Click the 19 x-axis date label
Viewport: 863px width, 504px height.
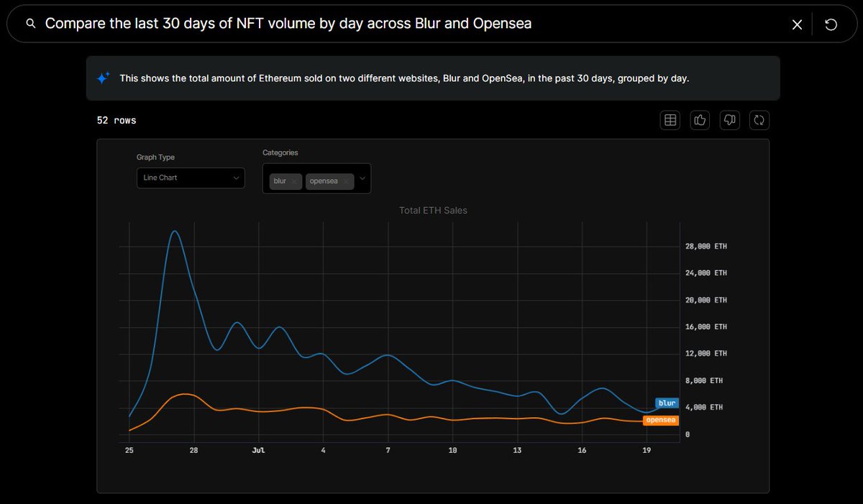click(647, 450)
